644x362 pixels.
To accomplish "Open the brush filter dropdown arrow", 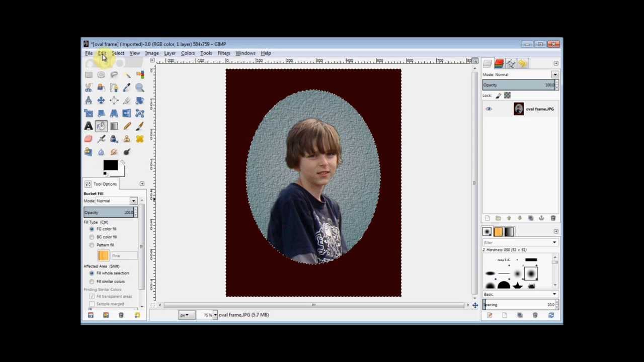I will pyautogui.click(x=554, y=243).
